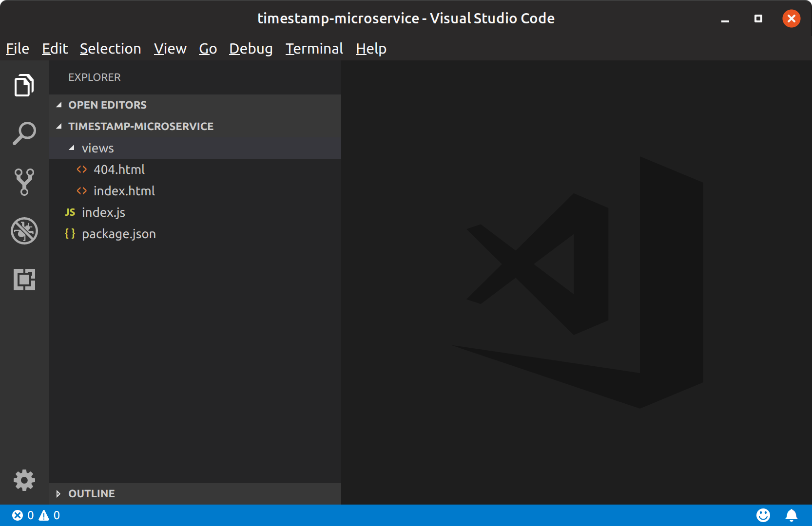
Task: Open the Terminal menu
Action: pos(314,49)
